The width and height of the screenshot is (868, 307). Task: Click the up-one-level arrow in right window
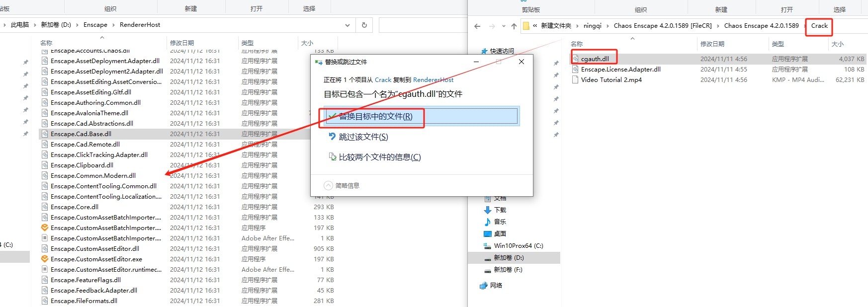click(x=514, y=26)
